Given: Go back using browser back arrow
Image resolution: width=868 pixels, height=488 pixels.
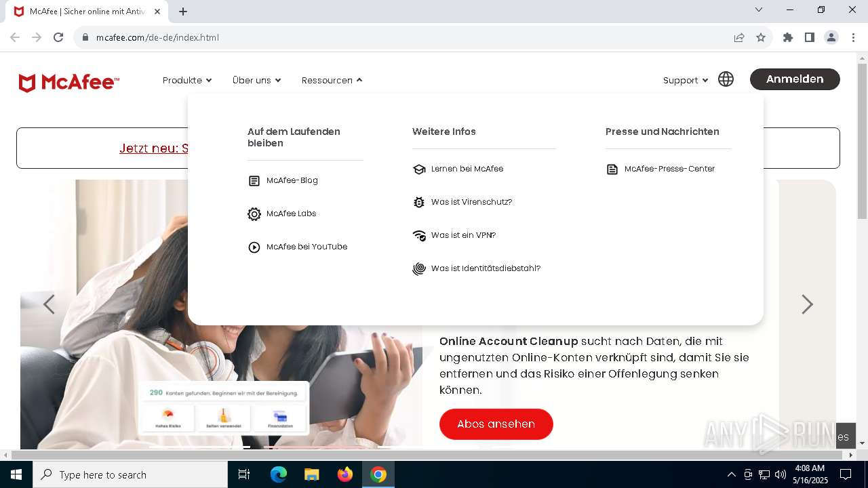Looking at the screenshot, I should pos(15,37).
